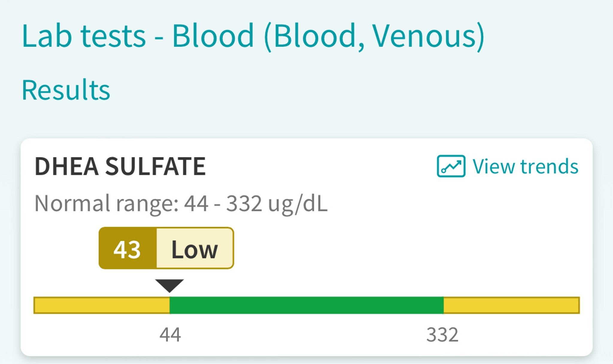
Task: Select the DHEA SULFATE test title
Action: pos(120,166)
